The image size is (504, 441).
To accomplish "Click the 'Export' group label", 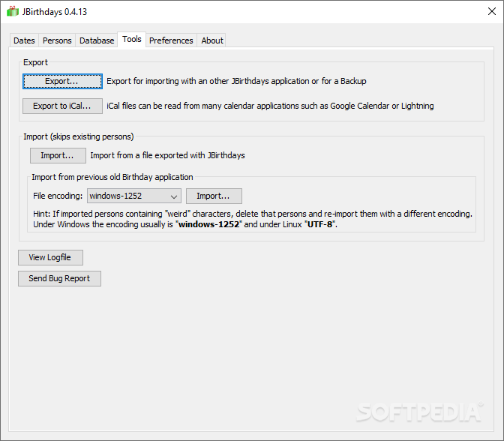I will 35,62.
